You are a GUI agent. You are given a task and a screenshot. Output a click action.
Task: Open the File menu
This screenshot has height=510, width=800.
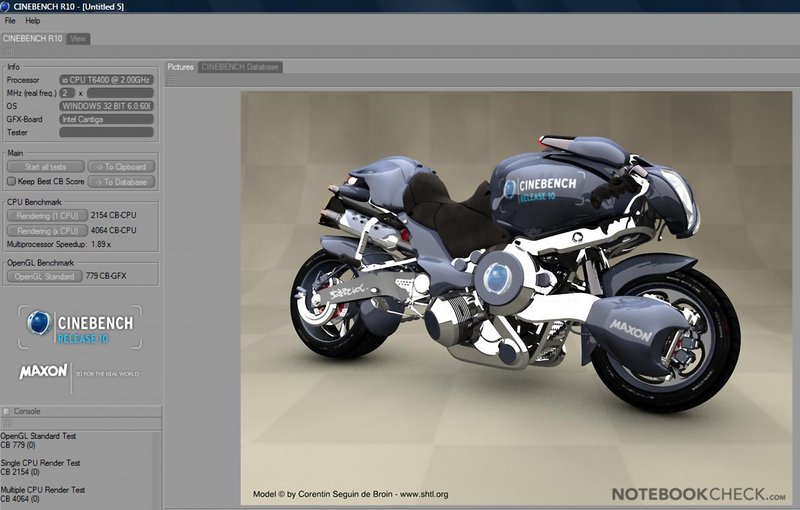(x=10, y=20)
